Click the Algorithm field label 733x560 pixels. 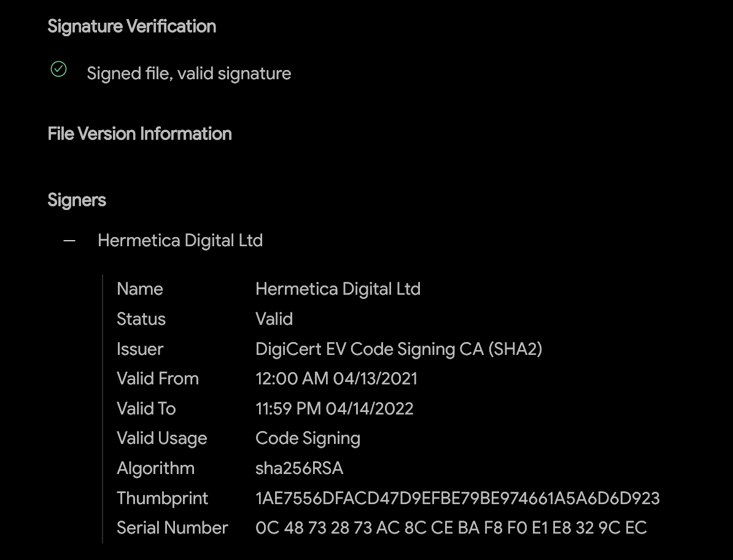(155, 469)
